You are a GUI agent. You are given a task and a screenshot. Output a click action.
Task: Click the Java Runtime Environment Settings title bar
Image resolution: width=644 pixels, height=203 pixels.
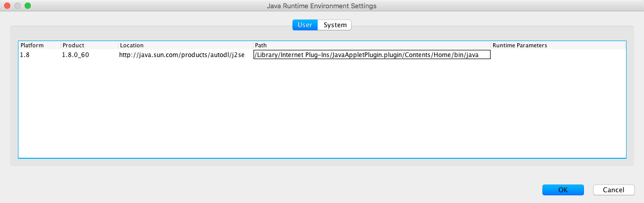(x=322, y=6)
